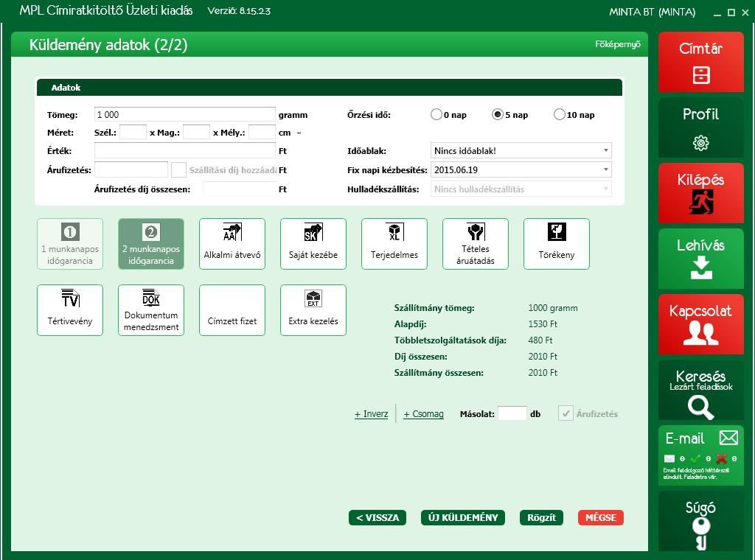Click the green check email status icon
The image size is (755, 560).
[x=695, y=458]
